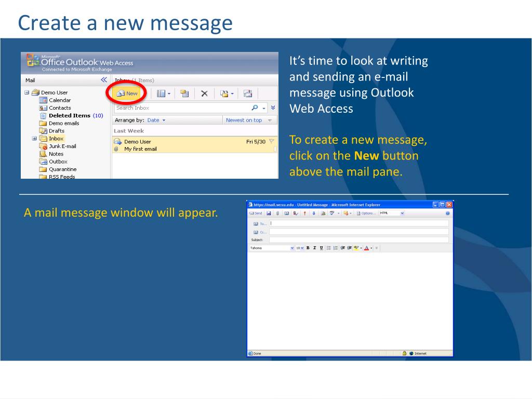532x399 pixels.
Task: Apply the red font color
Action: (x=366, y=248)
